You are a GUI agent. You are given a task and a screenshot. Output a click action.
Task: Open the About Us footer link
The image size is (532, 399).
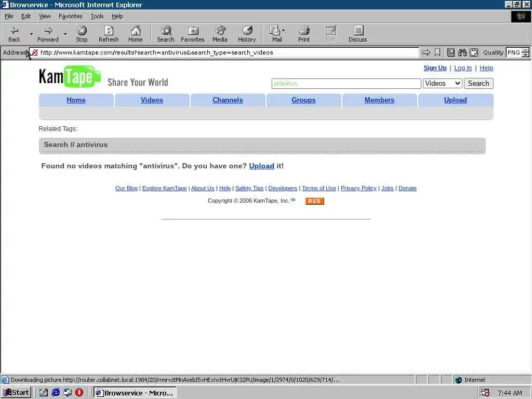pos(203,188)
